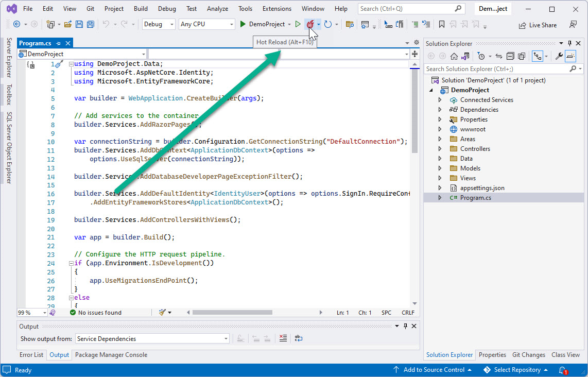Click the Live Share button
588x377 pixels.
(538, 25)
